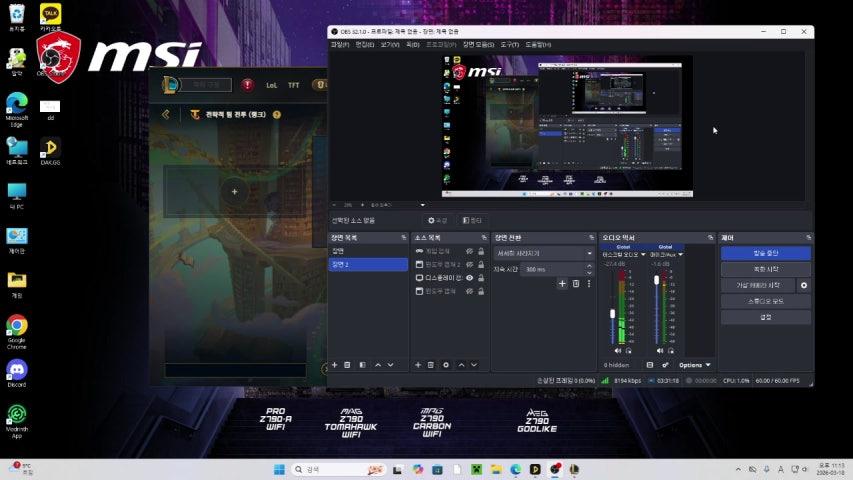Open the 파일(F) menu

click(x=340, y=44)
